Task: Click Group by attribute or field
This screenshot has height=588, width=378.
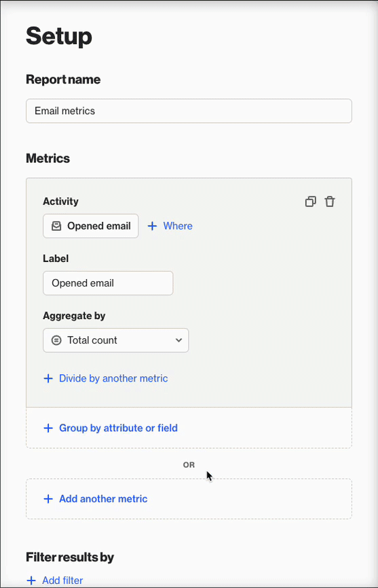Action: tap(111, 428)
